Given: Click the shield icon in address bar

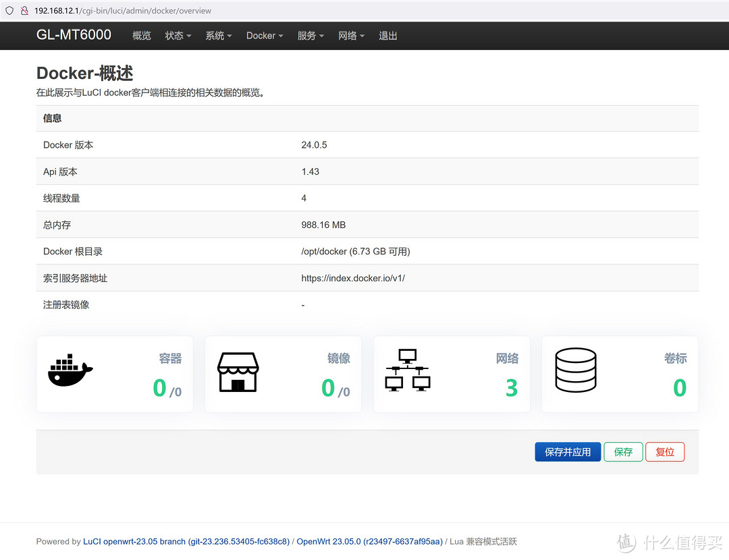Looking at the screenshot, I should [x=9, y=10].
